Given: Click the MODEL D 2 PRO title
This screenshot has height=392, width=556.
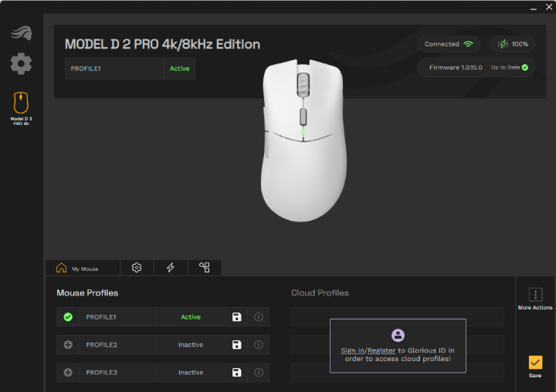Looking at the screenshot, I should 162,44.
